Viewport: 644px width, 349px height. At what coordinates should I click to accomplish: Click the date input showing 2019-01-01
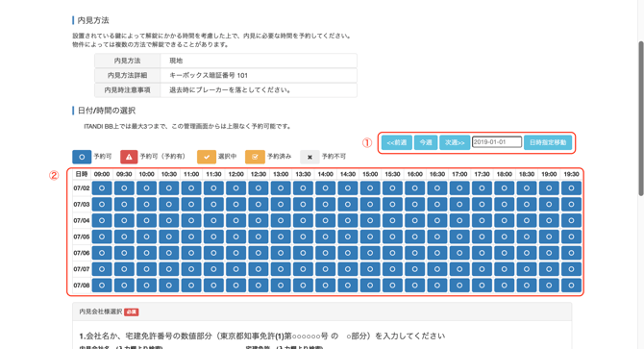click(x=497, y=142)
